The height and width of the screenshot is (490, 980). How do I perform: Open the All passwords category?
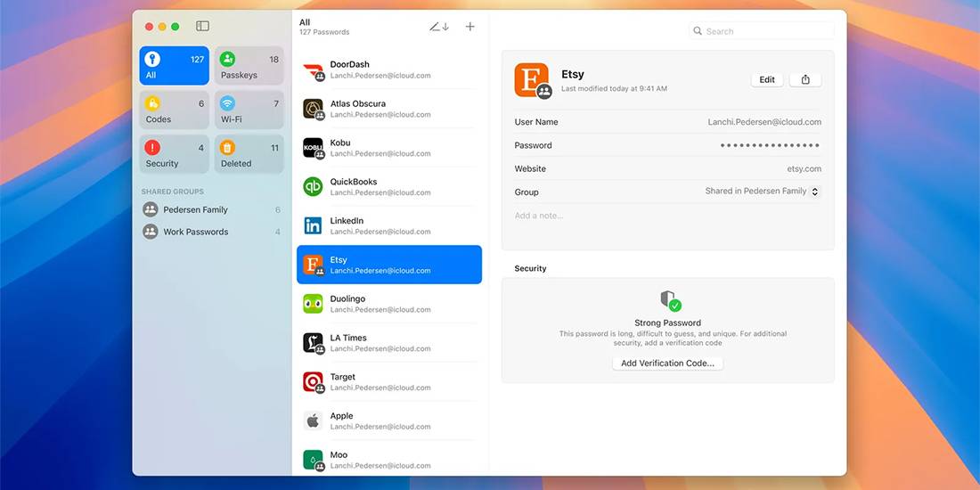pyautogui.click(x=175, y=66)
